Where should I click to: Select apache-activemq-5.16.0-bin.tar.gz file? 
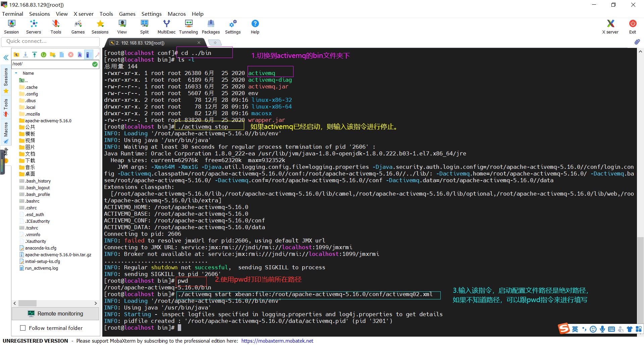55,255
